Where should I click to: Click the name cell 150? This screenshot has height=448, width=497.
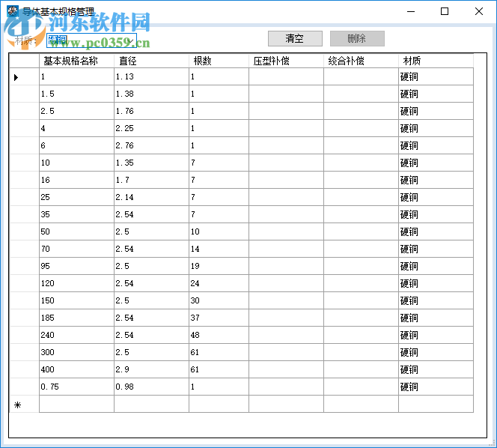76,300
